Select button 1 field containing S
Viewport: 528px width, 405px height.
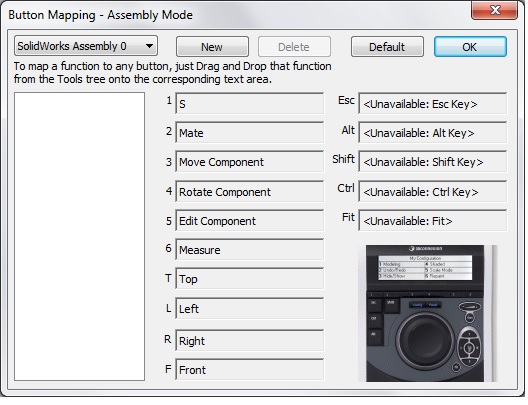pos(250,104)
